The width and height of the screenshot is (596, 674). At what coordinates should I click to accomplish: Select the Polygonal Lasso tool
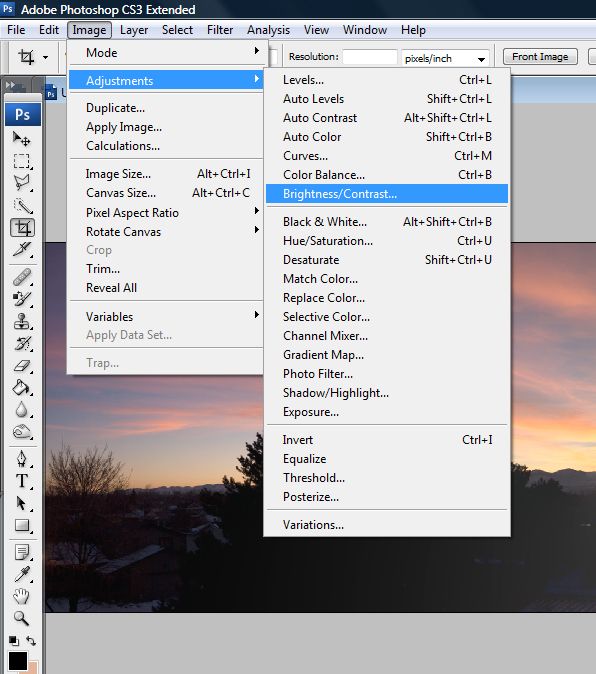pyautogui.click(x=21, y=183)
